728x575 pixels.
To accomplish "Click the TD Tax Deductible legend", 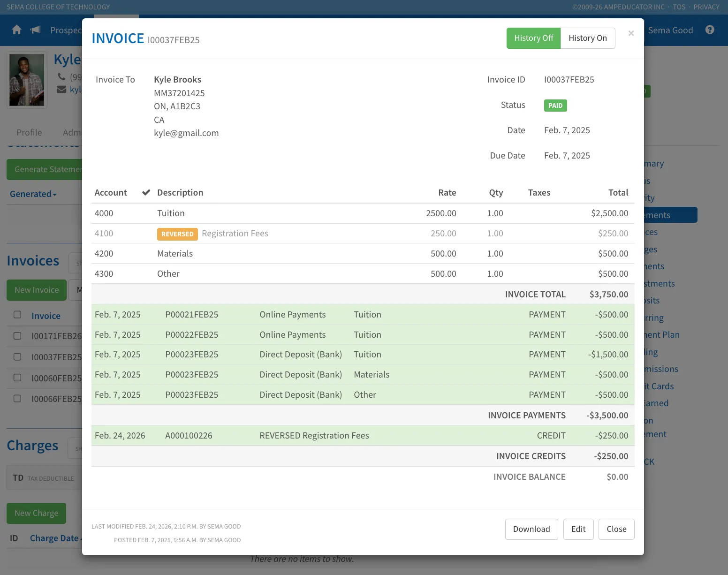I will coord(43,478).
